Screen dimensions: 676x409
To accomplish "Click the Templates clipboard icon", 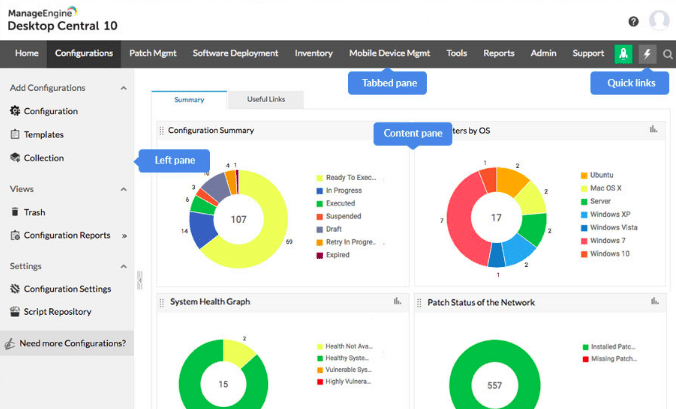I will click(x=15, y=134).
